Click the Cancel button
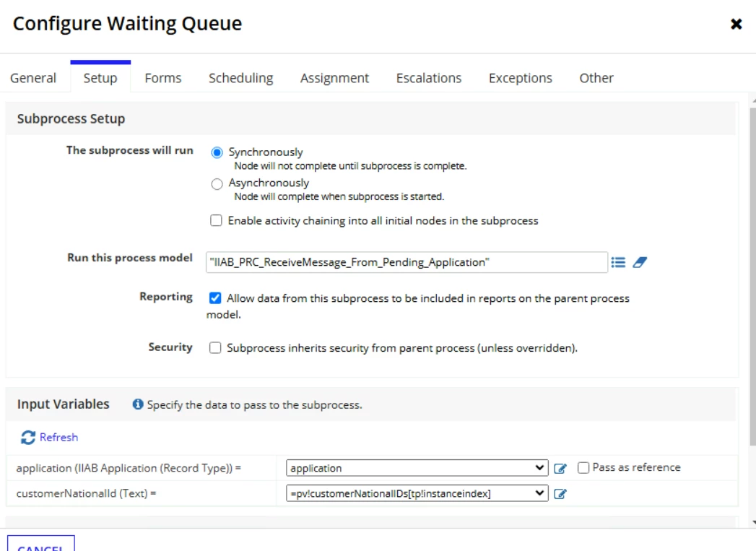 (x=41, y=545)
